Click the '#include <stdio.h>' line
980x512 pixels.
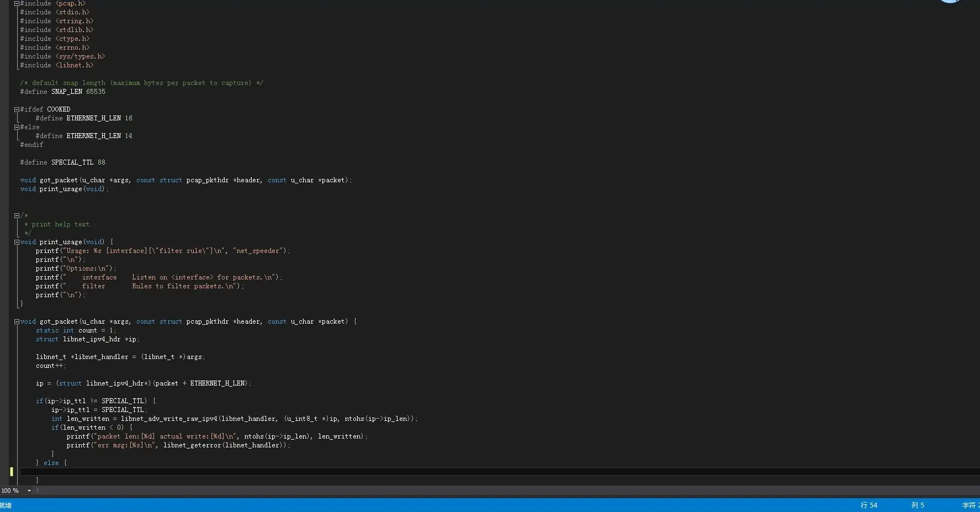[55, 12]
